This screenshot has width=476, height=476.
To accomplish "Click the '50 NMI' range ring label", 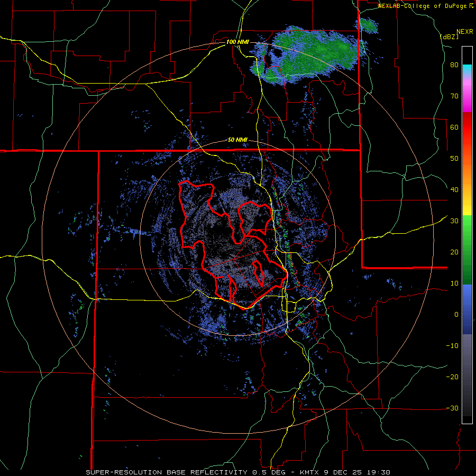I will click(x=237, y=140).
